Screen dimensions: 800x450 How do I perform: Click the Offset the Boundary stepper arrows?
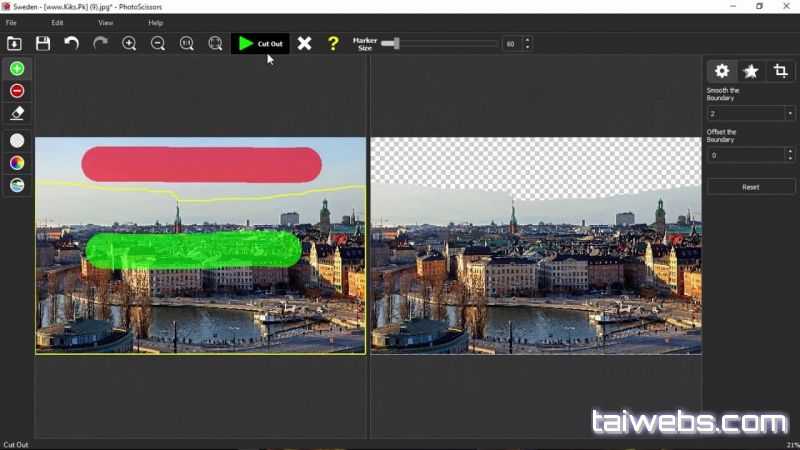(x=790, y=155)
